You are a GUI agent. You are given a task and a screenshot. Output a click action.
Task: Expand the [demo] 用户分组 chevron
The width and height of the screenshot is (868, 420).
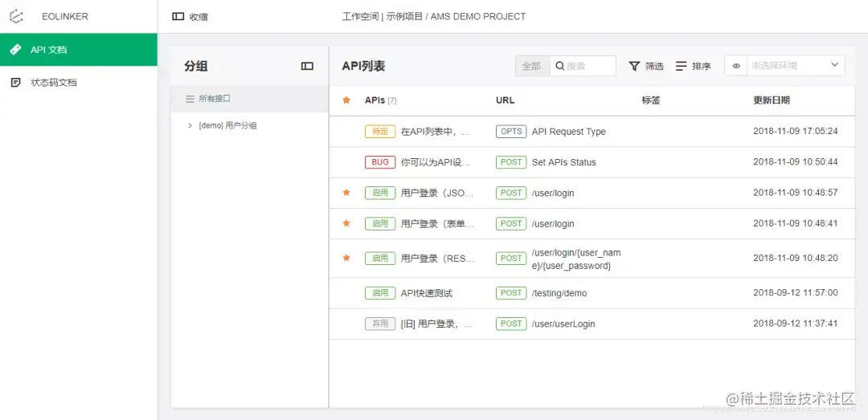pos(190,125)
